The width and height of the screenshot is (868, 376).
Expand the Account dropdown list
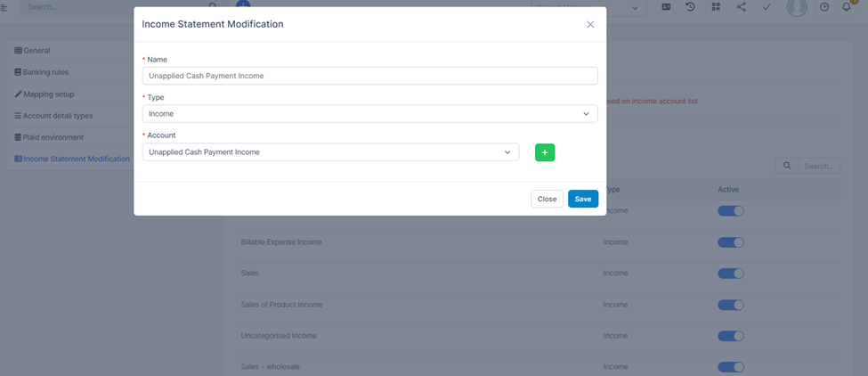pyautogui.click(x=330, y=152)
